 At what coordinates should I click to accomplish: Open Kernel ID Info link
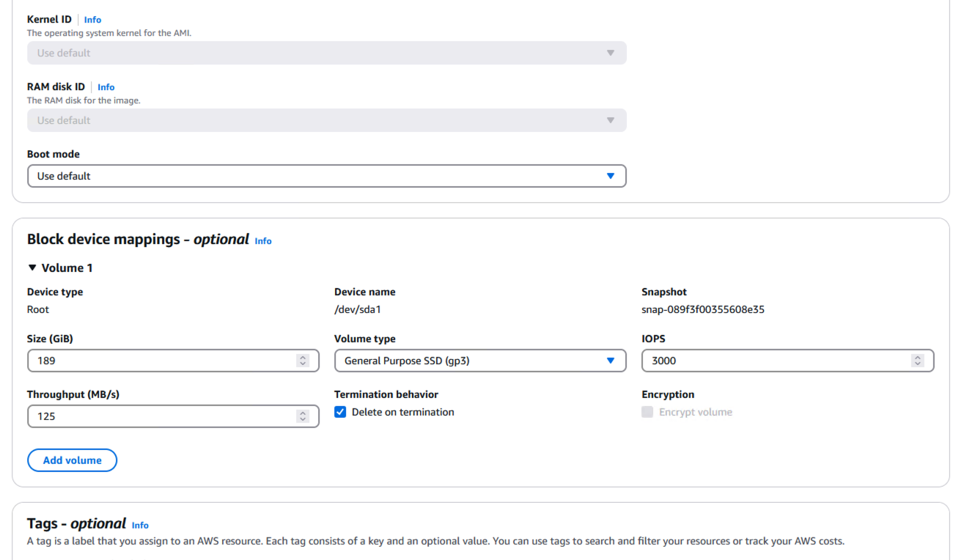tap(92, 20)
